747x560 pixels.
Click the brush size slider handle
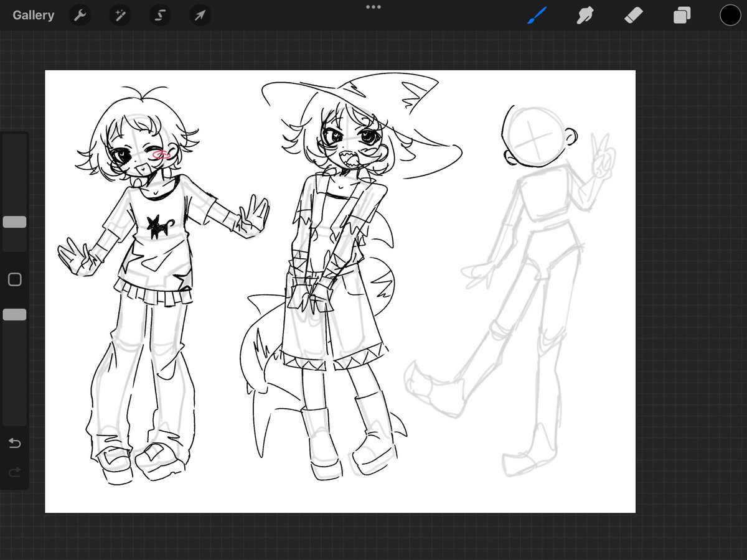[14, 222]
